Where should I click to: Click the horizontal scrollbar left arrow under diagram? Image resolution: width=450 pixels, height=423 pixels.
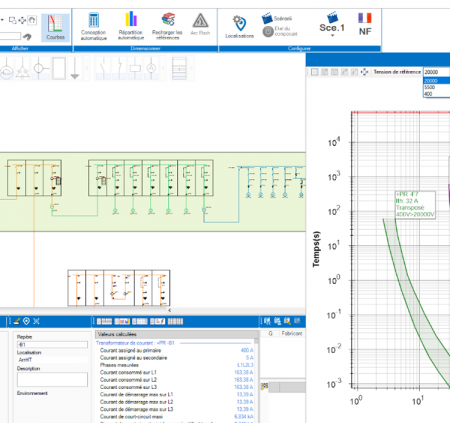[170, 310]
